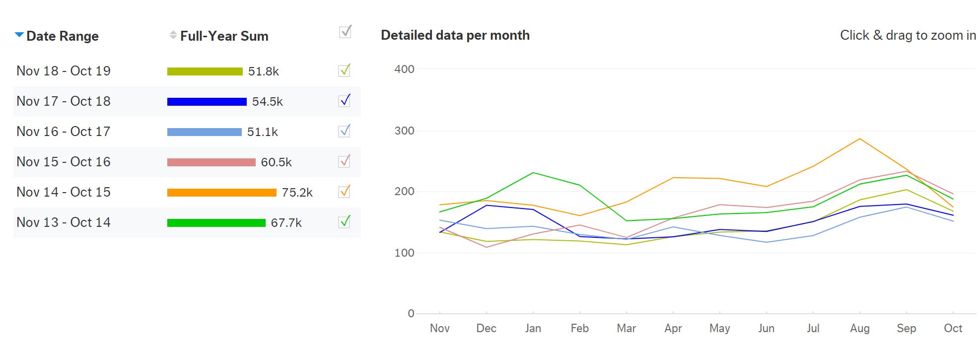Select the Nov 13 - Oct 14 row label
980x350 pixels.
64,222
